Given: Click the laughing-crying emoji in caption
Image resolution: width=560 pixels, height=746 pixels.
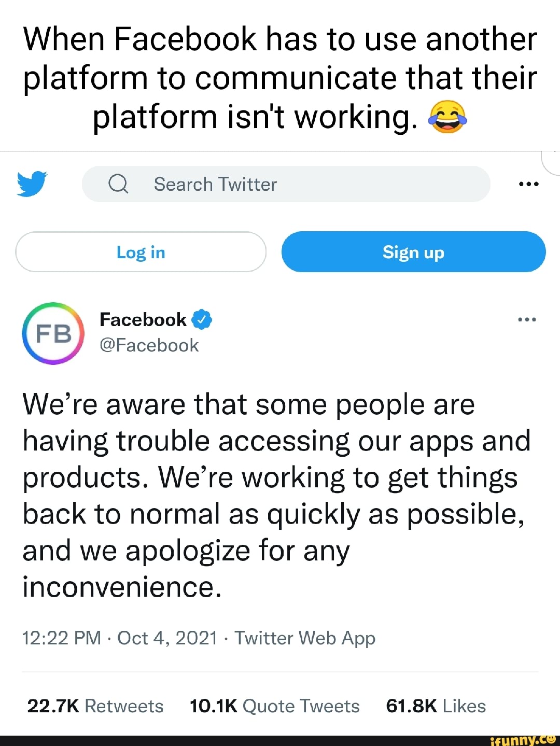Looking at the screenshot, I should [x=447, y=117].
